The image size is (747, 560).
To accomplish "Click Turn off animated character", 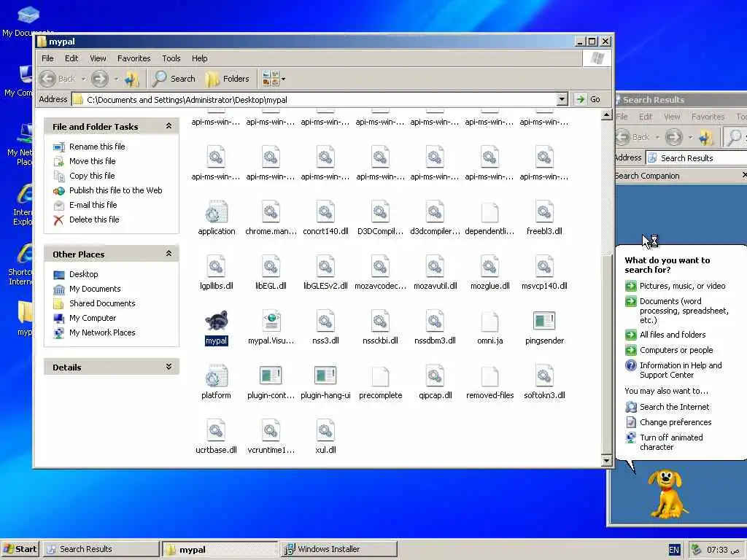I will coord(671,442).
